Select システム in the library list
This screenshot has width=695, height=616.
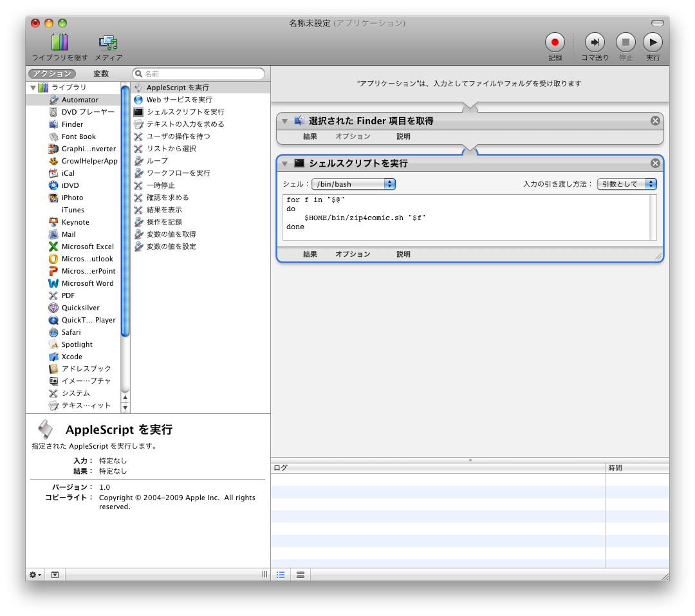click(x=73, y=393)
